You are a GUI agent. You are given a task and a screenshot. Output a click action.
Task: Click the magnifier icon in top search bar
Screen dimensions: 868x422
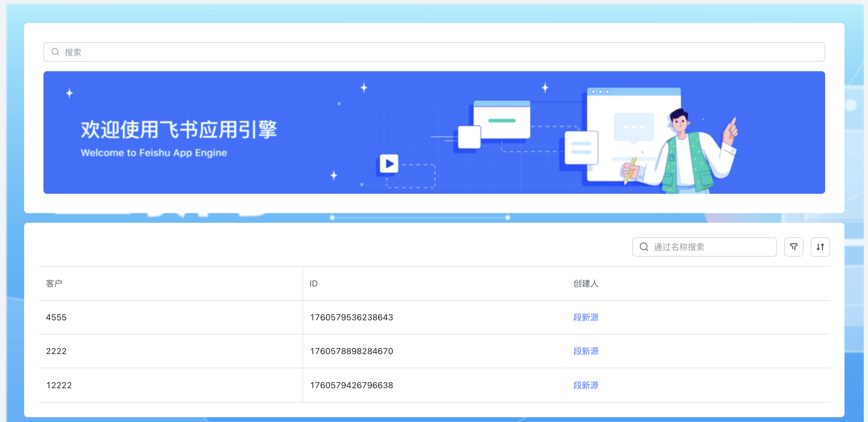point(55,52)
